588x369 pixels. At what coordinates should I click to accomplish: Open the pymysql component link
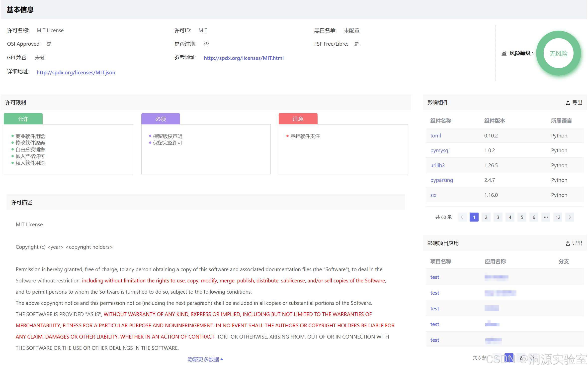[440, 150]
